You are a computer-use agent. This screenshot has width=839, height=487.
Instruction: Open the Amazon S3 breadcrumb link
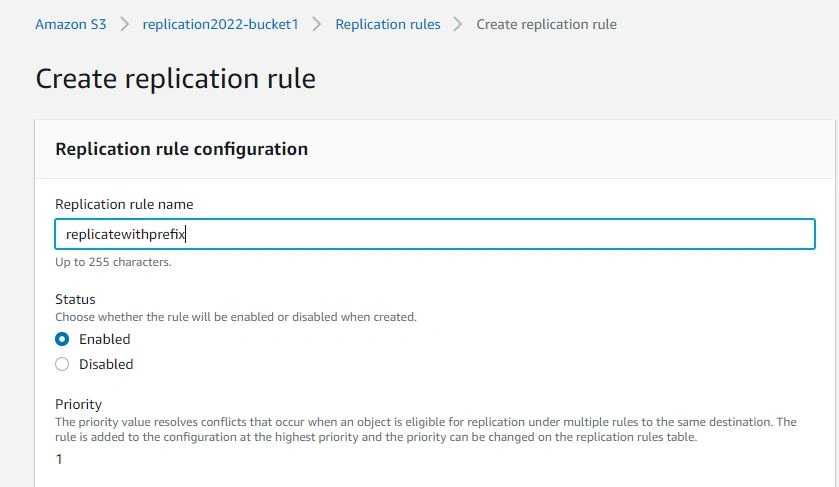point(71,24)
